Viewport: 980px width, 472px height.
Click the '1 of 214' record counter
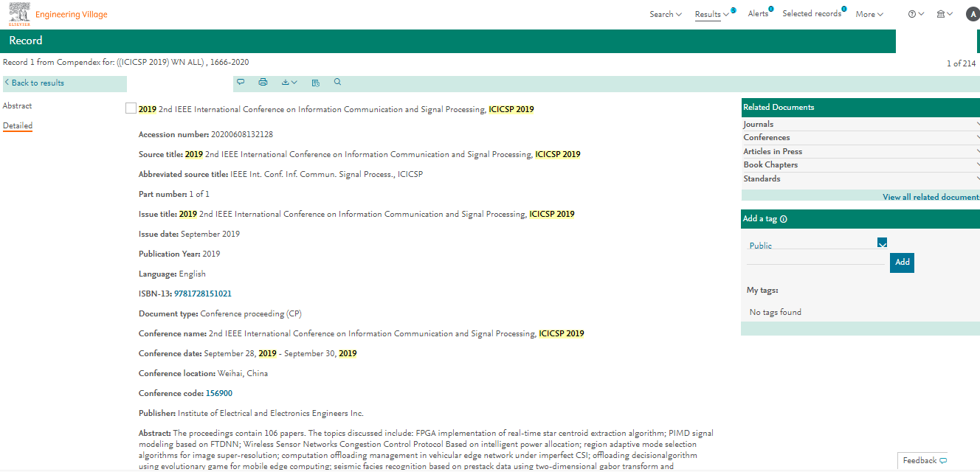(961, 63)
